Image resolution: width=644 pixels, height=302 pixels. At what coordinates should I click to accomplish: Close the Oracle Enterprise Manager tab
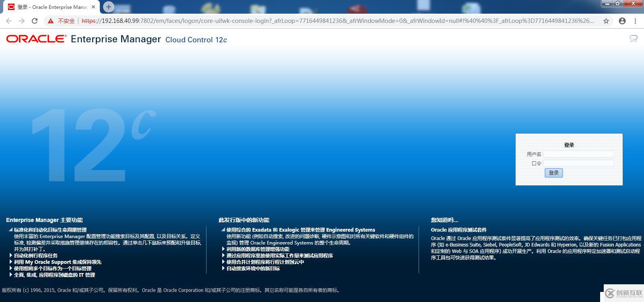(93, 7)
